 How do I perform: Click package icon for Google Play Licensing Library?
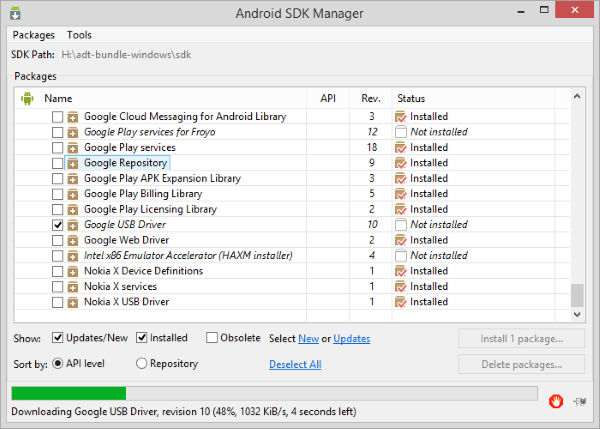pyautogui.click(x=73, y=210)
